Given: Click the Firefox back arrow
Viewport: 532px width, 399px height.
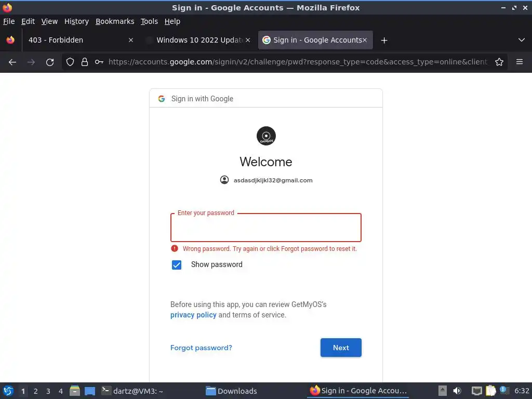Looking at the screenshot, I should 12,62.
